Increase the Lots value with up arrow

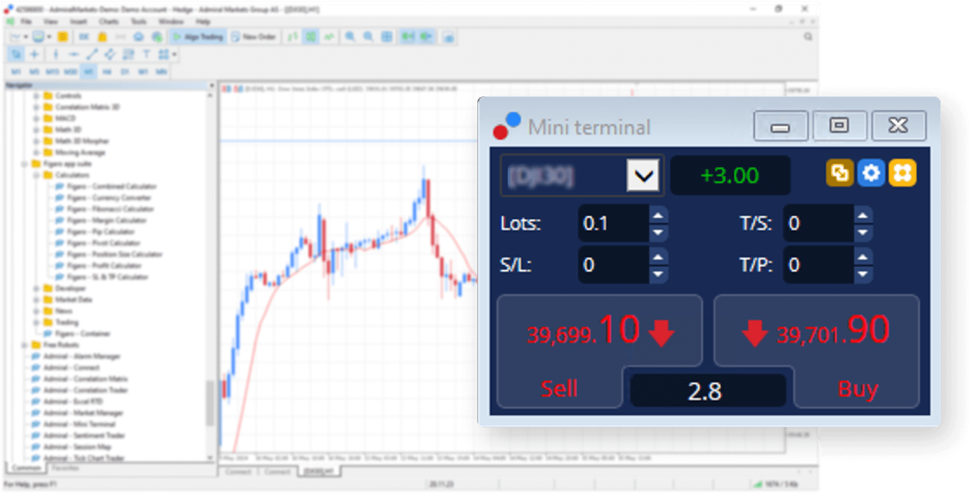tap(657, 215)
